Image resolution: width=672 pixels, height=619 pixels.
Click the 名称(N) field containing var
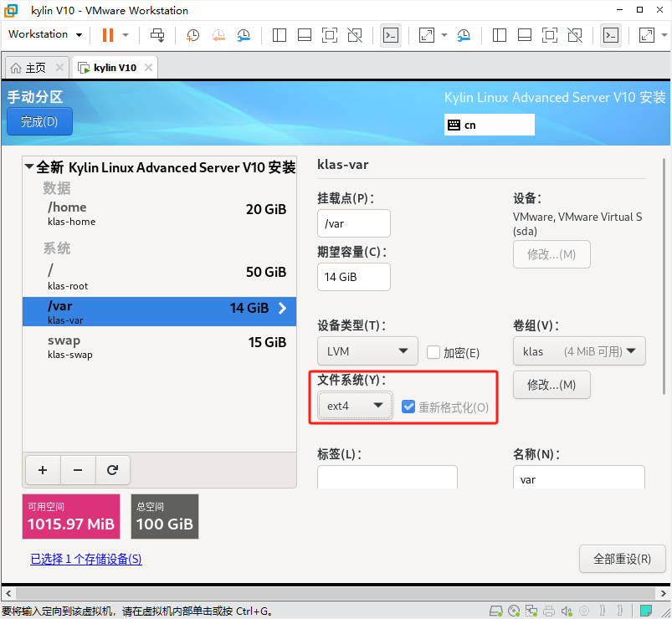(x=579, y=477)
